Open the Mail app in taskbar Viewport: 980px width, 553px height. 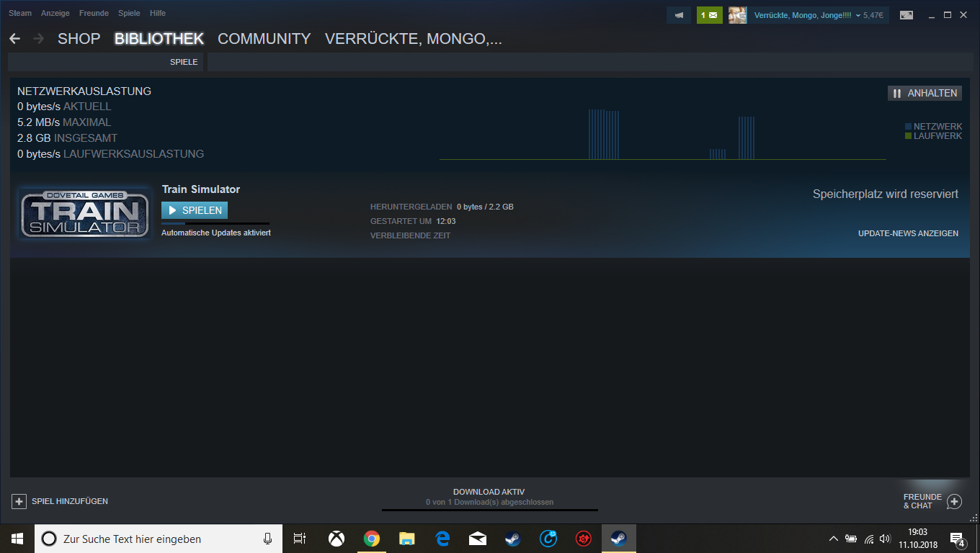(478, 539)
